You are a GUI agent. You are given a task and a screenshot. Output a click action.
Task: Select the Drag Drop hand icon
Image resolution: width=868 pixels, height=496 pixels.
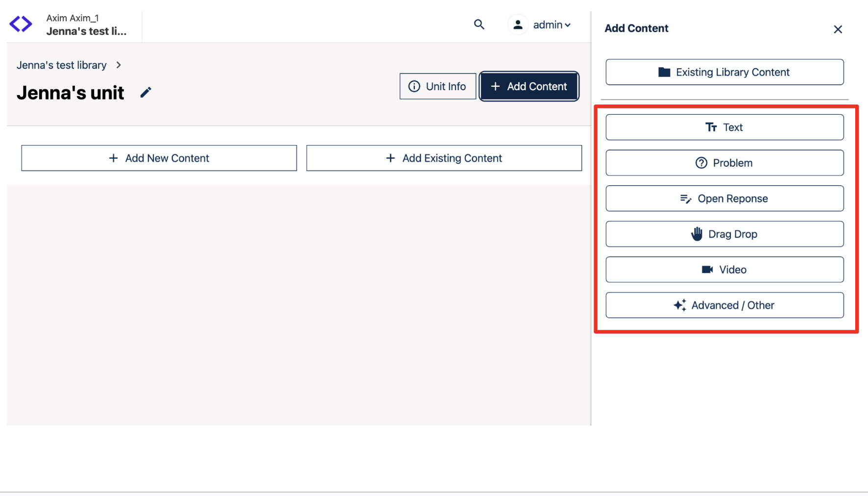pyautogui.click(x=697, y=234)
